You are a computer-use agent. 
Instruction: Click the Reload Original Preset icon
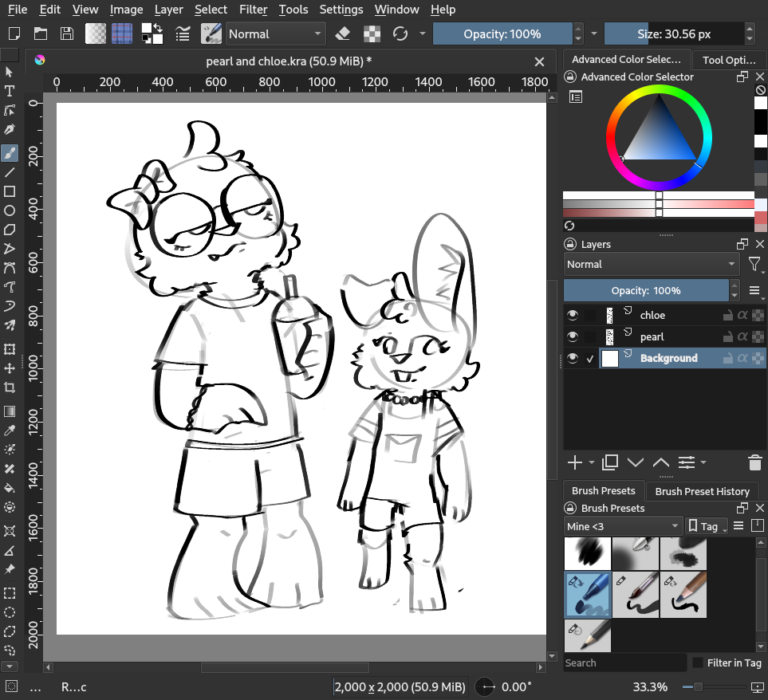400,33
